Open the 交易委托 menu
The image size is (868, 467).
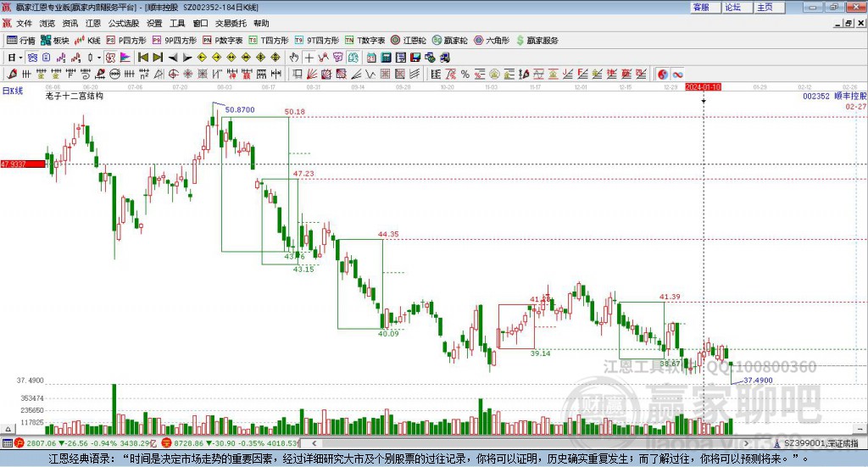(231, 23)
